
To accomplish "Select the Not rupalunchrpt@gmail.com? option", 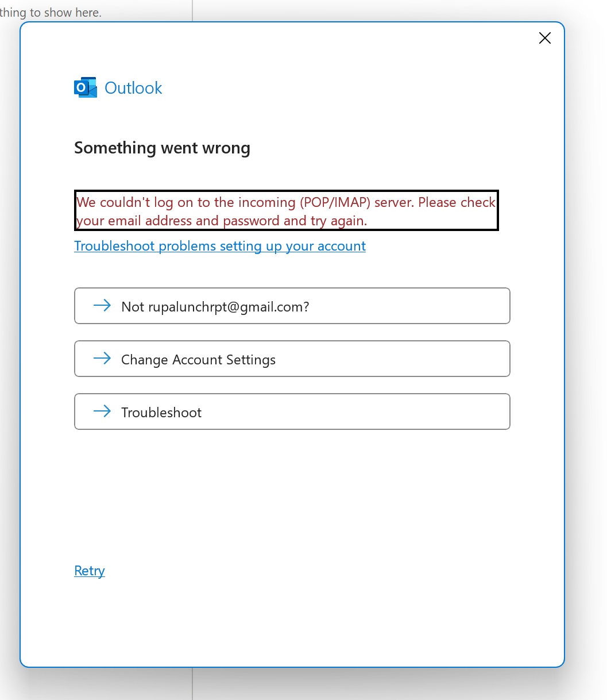I will (292, 306).
